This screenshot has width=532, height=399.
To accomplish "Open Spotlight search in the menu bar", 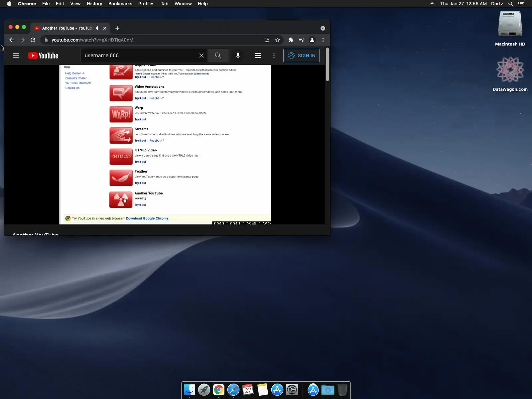I will tap(511, 4).
